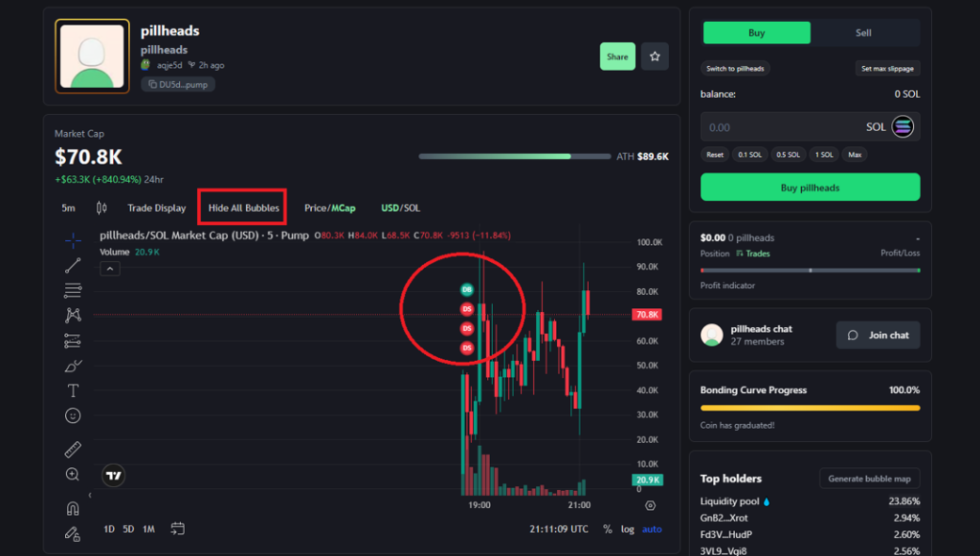Choose the 0.5 SOL preset amount
Screen dimensions: 980x556
point(789,154)
